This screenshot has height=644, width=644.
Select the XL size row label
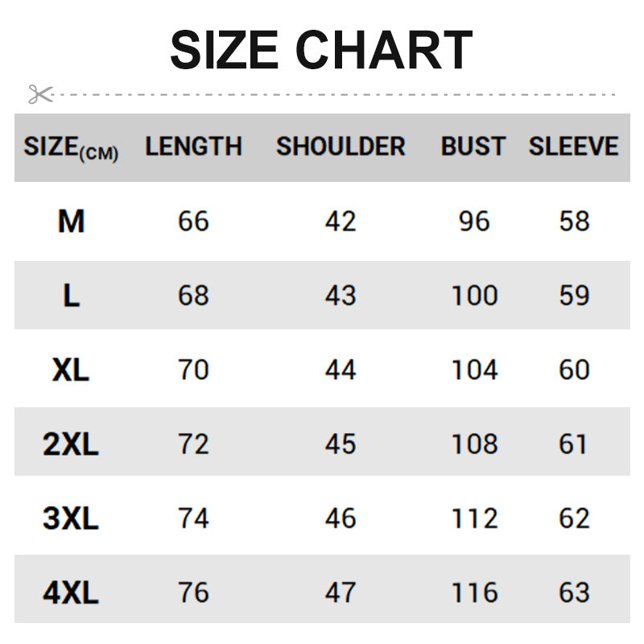click(71, 370)
